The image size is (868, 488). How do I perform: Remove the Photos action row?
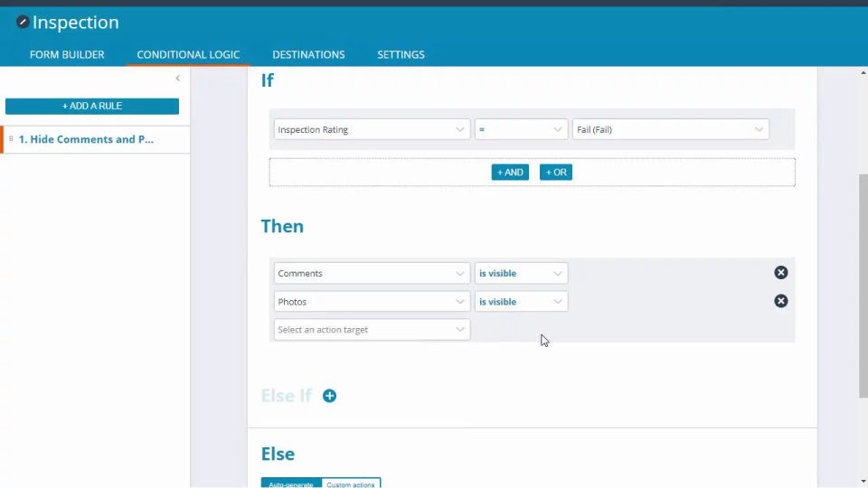(x=780, y=301)
